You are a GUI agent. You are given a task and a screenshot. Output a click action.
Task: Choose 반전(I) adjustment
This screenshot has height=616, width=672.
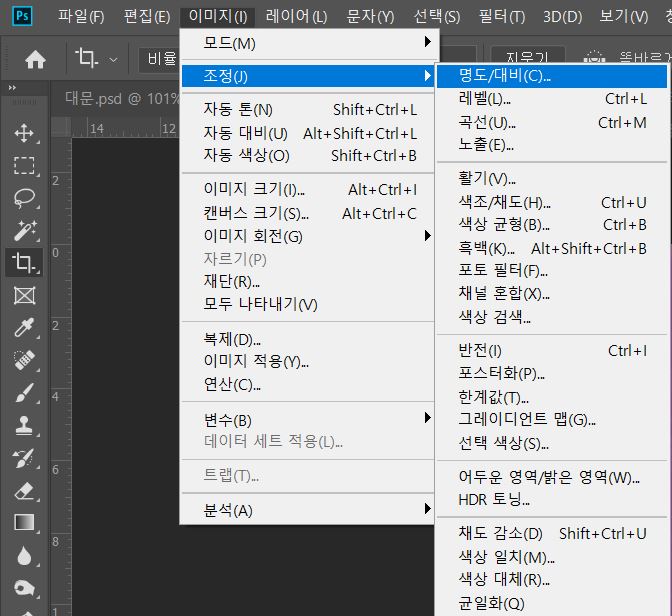(552, 351)
